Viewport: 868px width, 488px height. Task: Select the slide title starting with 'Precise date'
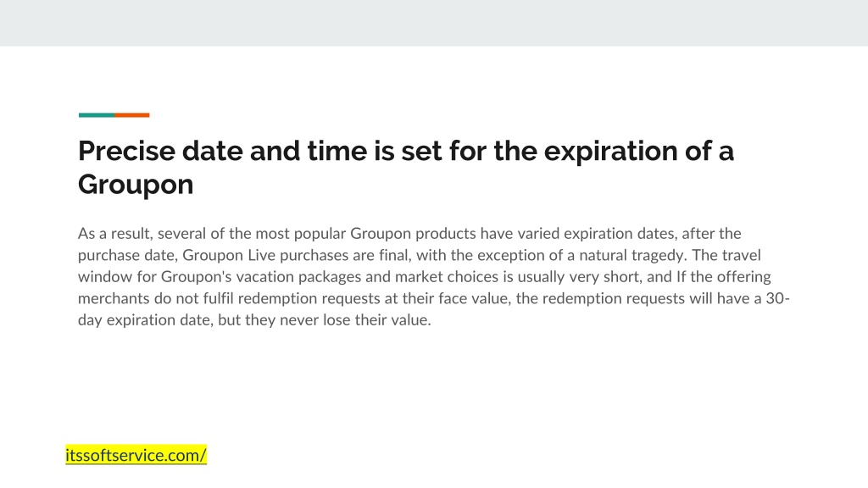[x=406, y=167]
